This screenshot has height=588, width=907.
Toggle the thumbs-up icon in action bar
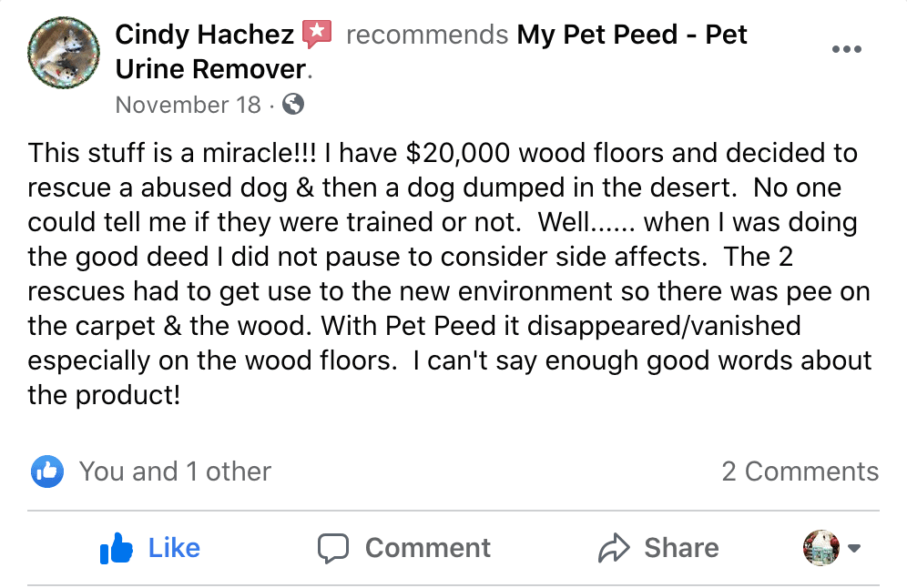(x=117, y=548)
